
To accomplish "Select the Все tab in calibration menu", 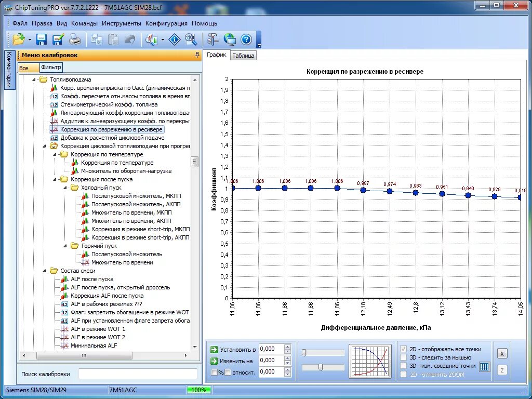I will pos(29,68).
